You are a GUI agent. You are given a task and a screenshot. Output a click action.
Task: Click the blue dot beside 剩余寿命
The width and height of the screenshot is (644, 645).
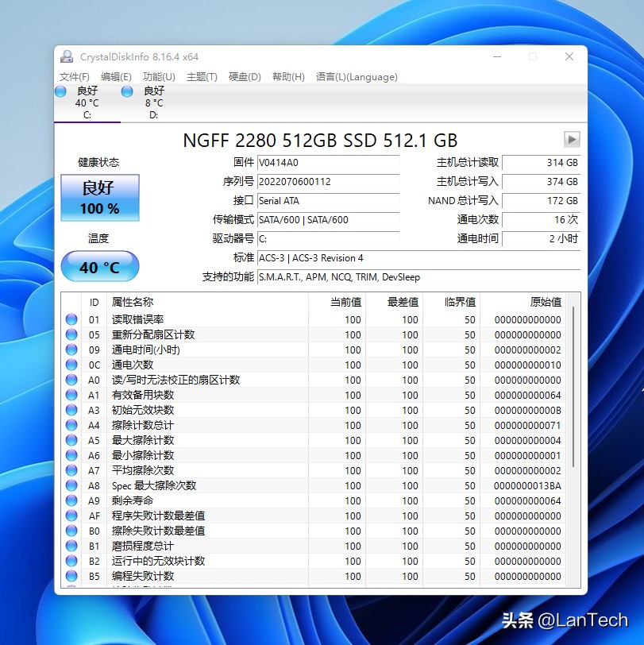(x=72, y=500)
